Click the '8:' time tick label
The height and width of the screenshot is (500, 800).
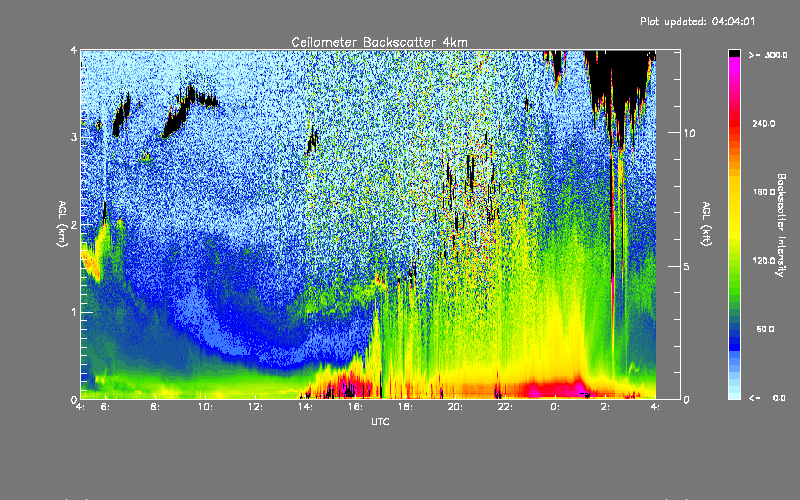(x=155, y=407)
